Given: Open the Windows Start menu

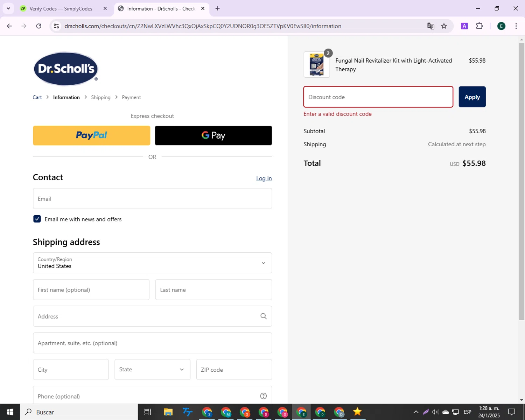Looking at the screenshot, I should 10,412.
